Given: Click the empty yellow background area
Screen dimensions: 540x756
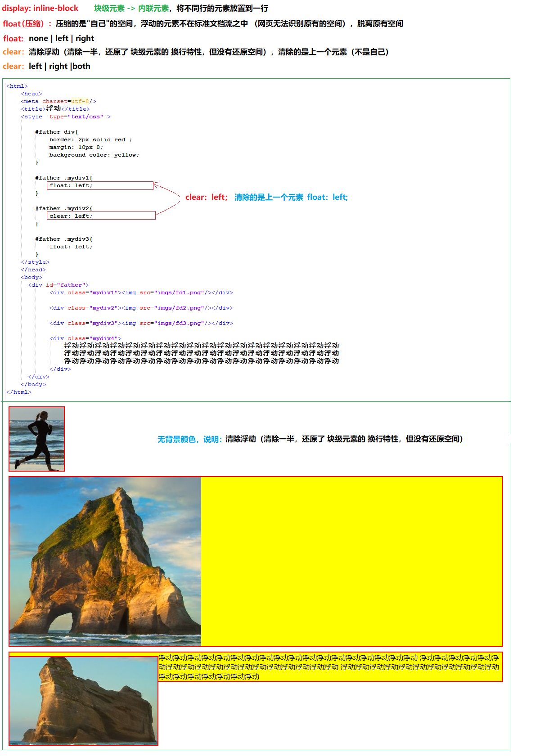Looking at the screenshot, I should [x=351, y=561].
